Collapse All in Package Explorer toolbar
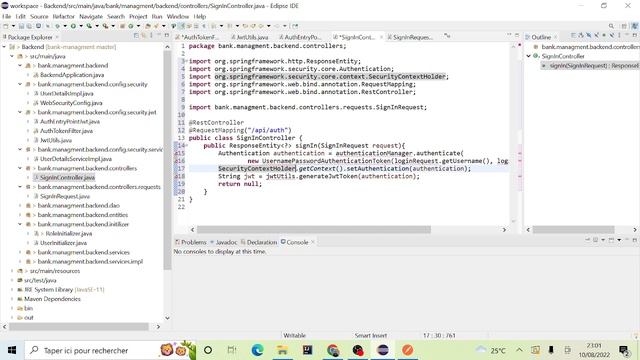640x360 pixels. 136,36
